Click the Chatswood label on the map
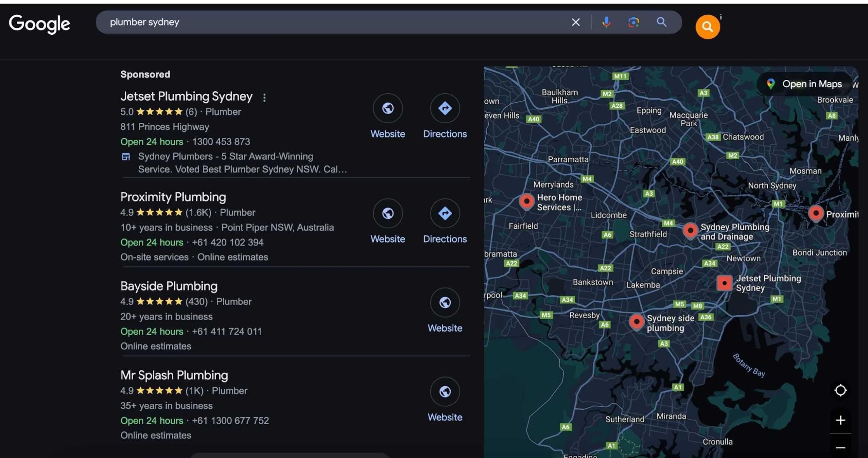This screenshot has height=458, width=868. (743, 137)
